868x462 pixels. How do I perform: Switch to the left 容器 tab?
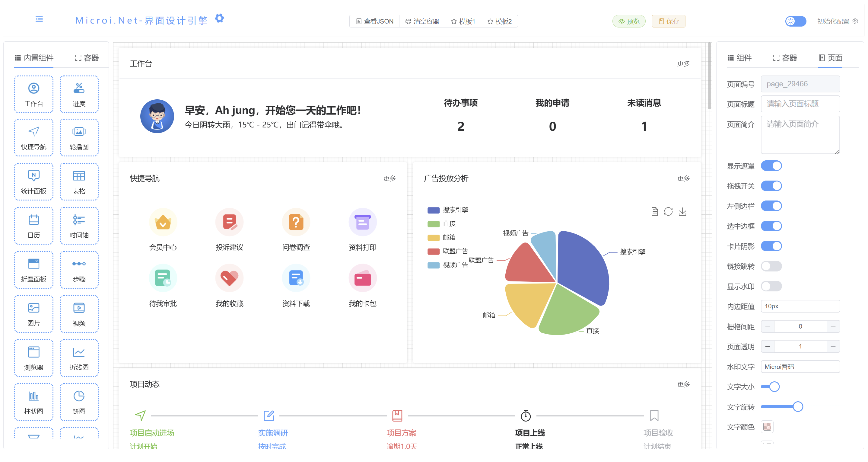pyautogui.click(x=87, y=58)
